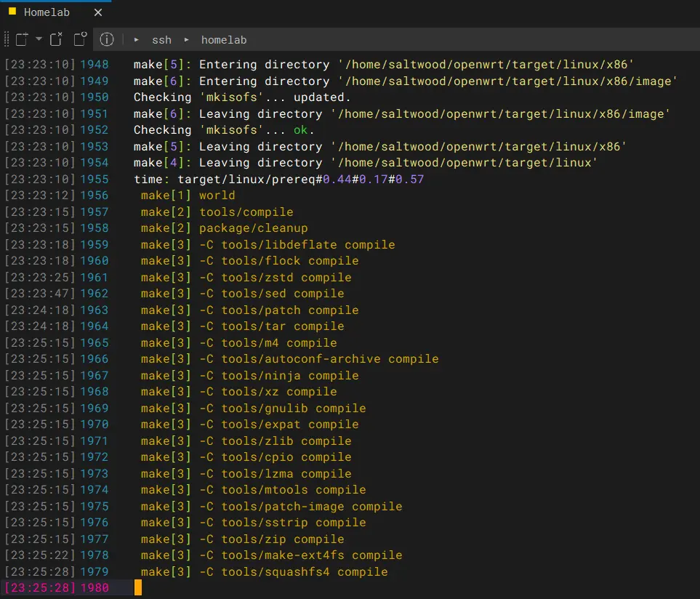Expand the arrow before ssh breadcrumb
Viewport: 700px width, 599px height.
(137, 40)
